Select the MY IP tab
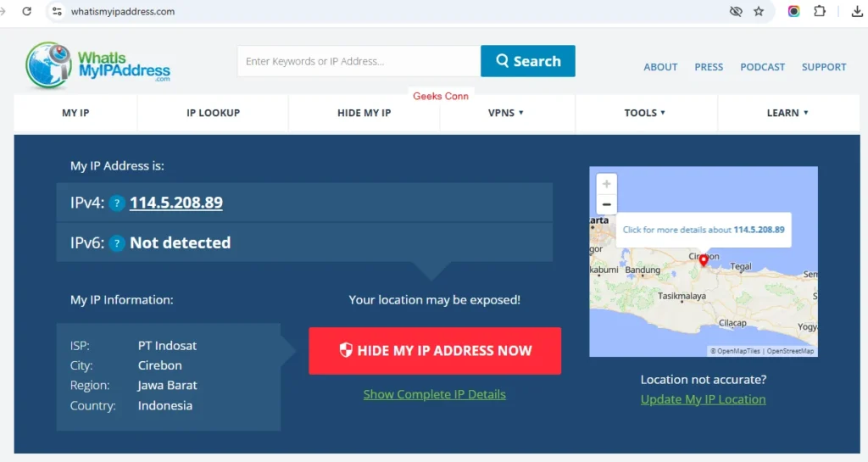Viewport: 868px width, 462px height. 75,113
